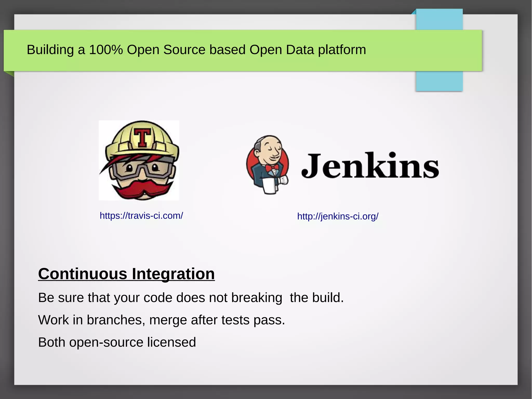This screenshot has height=399, width=532.
Task: Click the text 'Both open-source licensed'
Action: (x=117, y=342)
